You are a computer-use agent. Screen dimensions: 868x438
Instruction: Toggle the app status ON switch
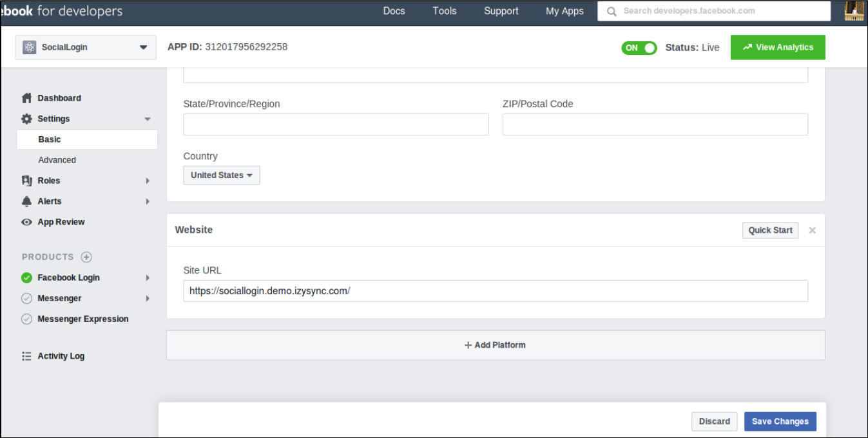coord(639,48)
